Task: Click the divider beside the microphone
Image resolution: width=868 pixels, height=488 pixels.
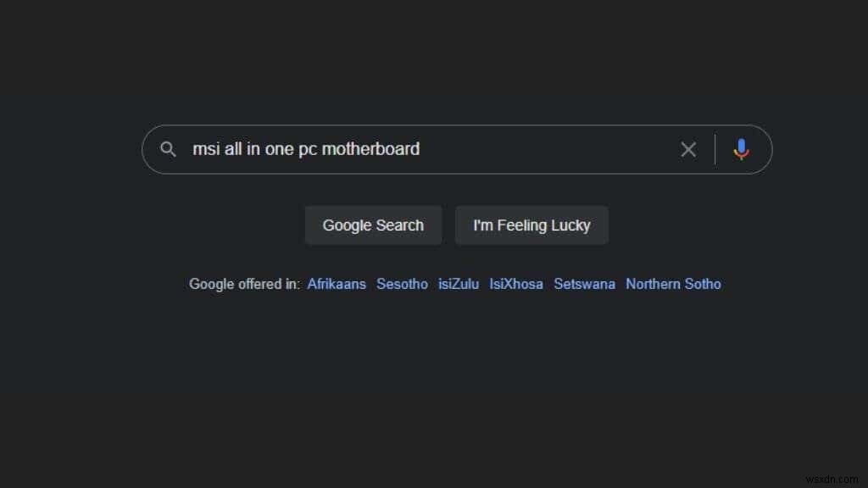Action: [x=715, y=149]
